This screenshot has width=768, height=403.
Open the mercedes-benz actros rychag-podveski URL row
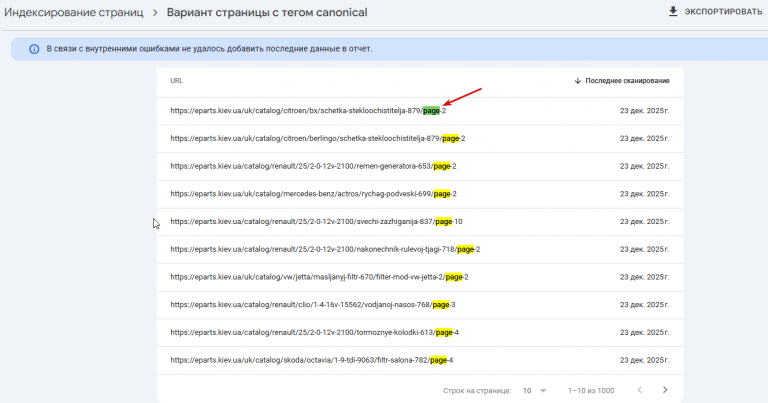coord(420,194)
